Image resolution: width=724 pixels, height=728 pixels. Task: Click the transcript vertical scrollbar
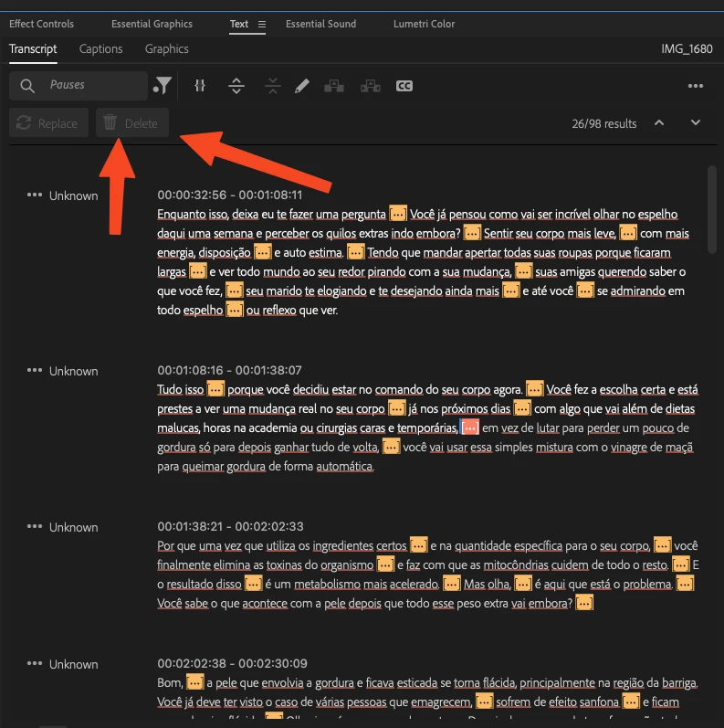pyautogui.click(x=712, y=210)
